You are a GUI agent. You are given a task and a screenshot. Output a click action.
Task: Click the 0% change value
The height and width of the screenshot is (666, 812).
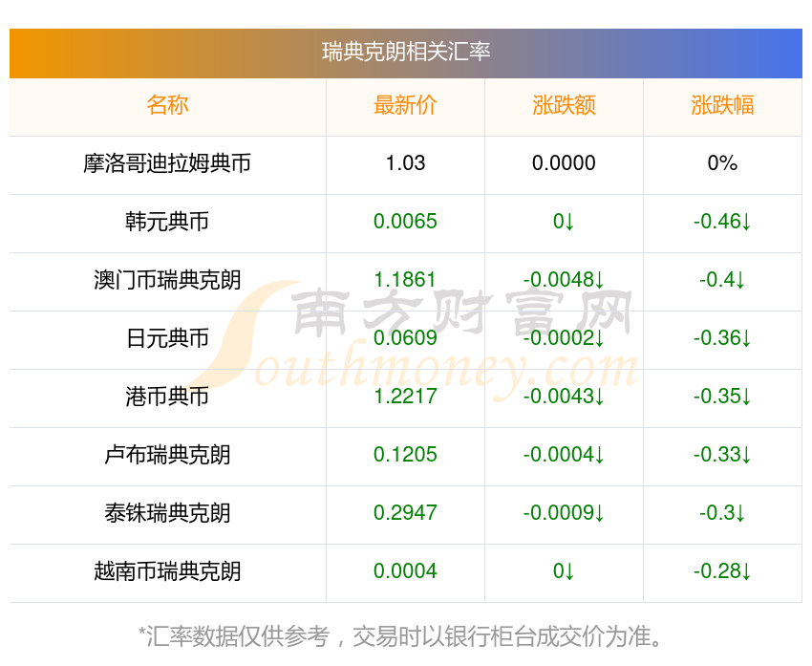click(722, 163)
